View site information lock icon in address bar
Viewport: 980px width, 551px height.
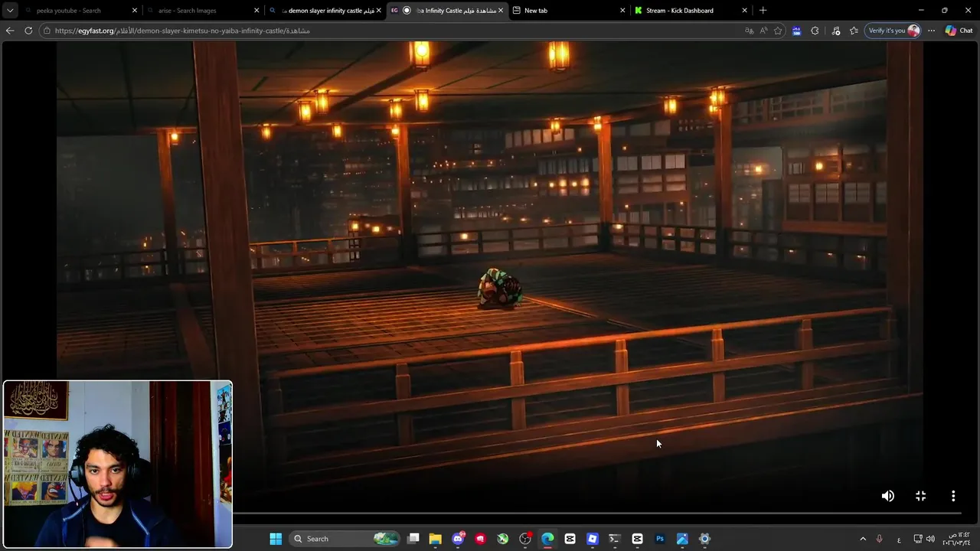point(47,31)
